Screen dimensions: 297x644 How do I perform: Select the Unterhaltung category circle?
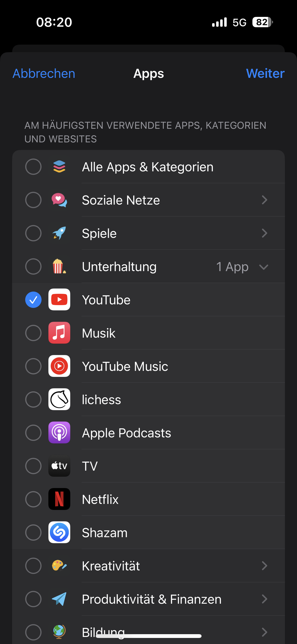click(33, 267)
